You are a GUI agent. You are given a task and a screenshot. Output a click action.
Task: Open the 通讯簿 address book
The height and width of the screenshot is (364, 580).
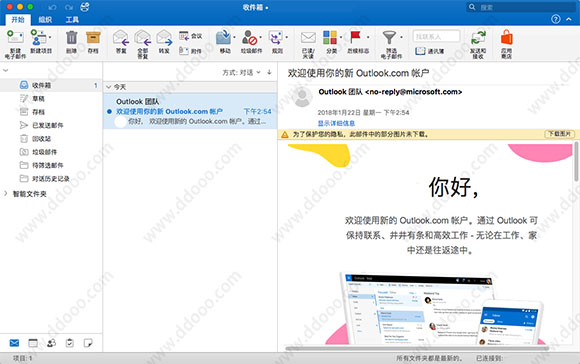[429, 51]
